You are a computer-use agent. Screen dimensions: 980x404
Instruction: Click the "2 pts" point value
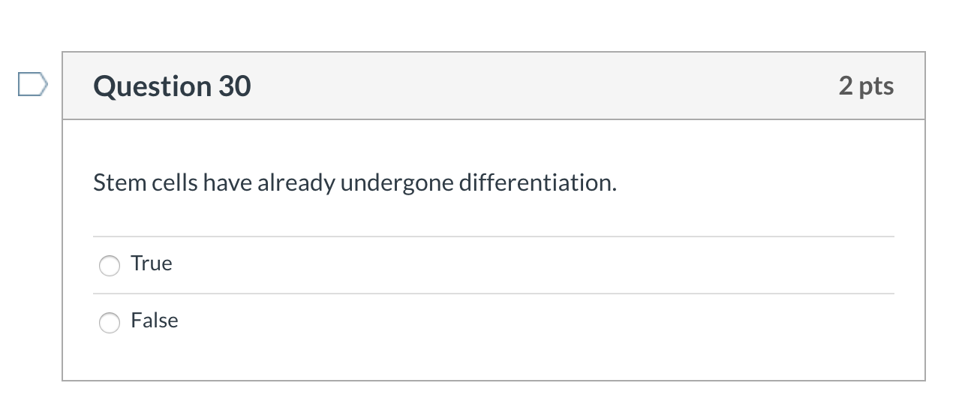point(866,86)
